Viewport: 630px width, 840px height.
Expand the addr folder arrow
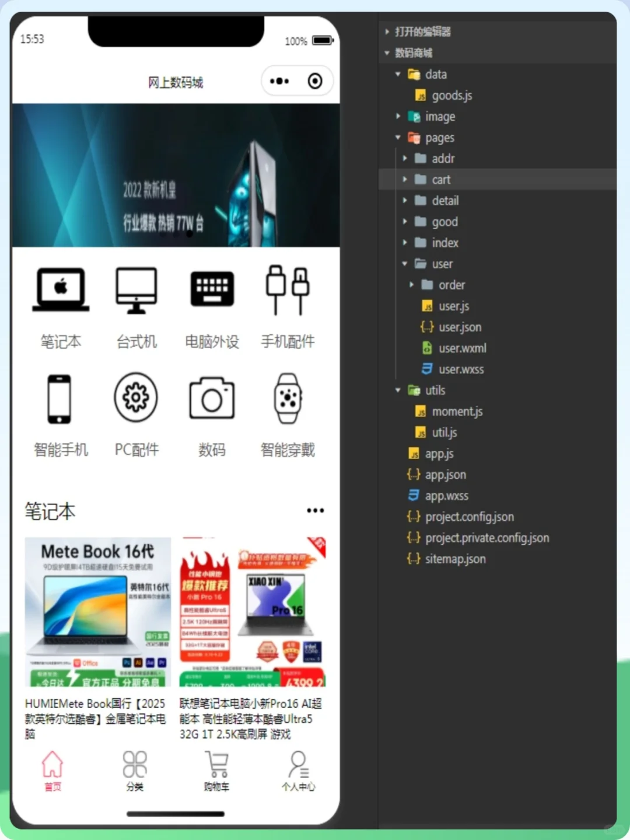point(405,158)
